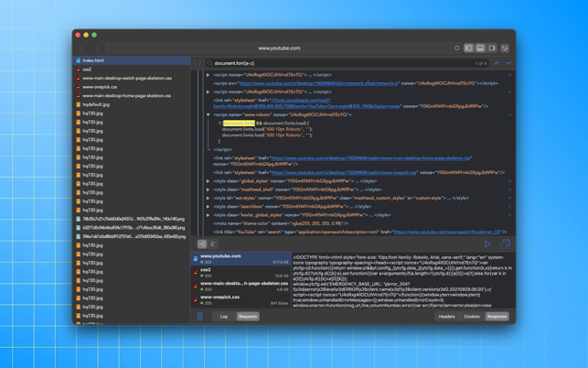Click the plus icon on the kevlar_global_styles row
The image size is (588, 368).
tap(509, 215)
